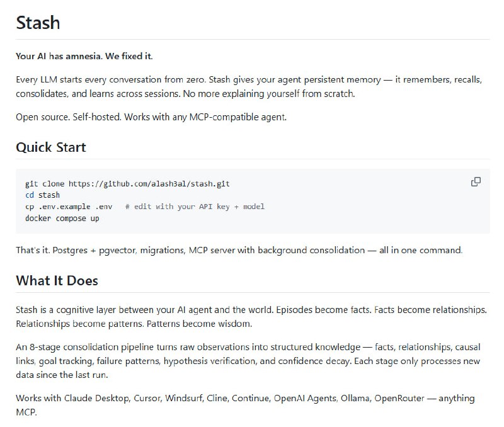Click the Stash main heading
The width and height of the screenshot is (504, 427).
coord(38,23)
